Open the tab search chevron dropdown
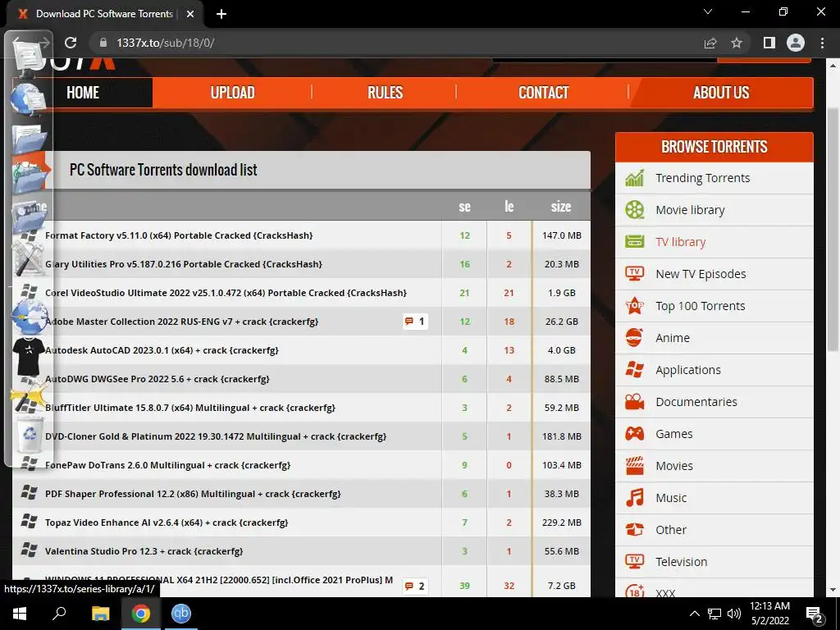This screenshot has height=630, width=840. point(708,11)
